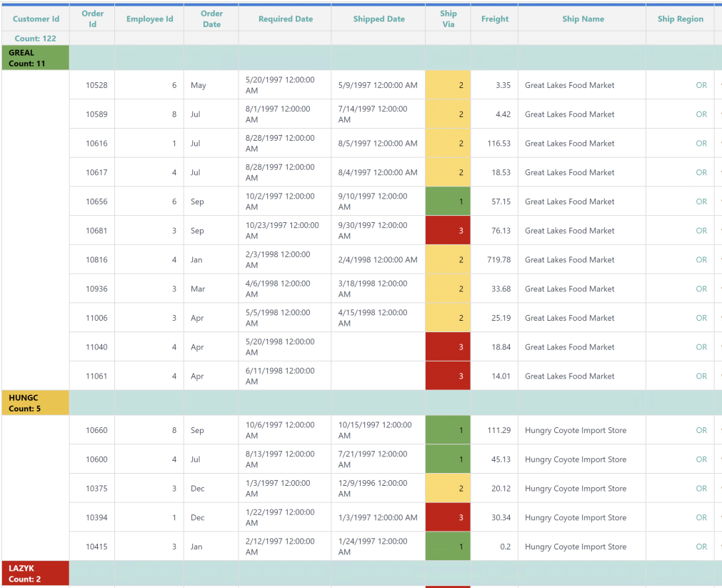Image resolution: width=722 pixels, height=588 pixels.
Task: Click the OR region link in row 10394
Action: click(701, 517)
